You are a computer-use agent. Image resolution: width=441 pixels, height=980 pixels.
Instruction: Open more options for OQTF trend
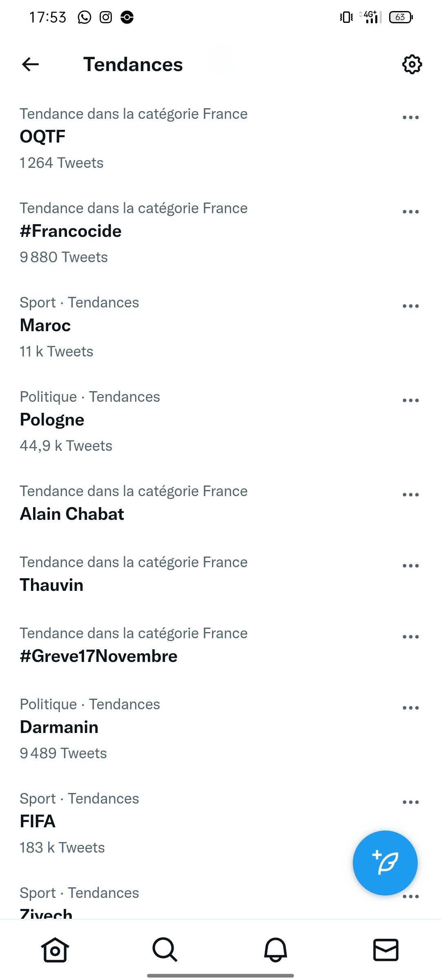click(x=410, y=118)
